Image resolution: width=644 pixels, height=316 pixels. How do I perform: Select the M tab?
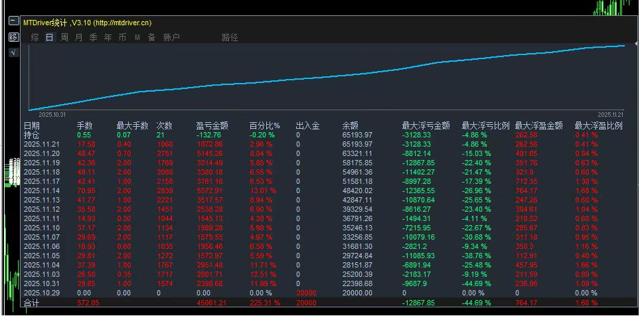137,37
